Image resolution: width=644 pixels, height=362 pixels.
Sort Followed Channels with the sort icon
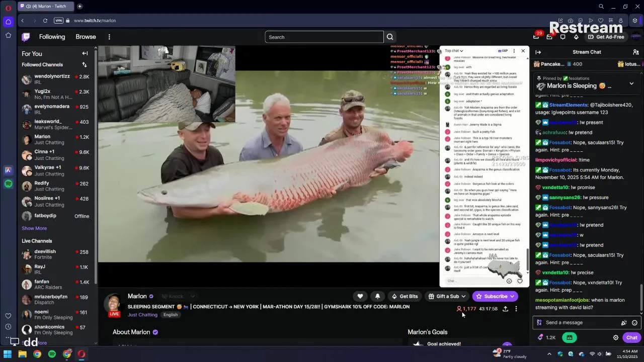coord(85,65)
